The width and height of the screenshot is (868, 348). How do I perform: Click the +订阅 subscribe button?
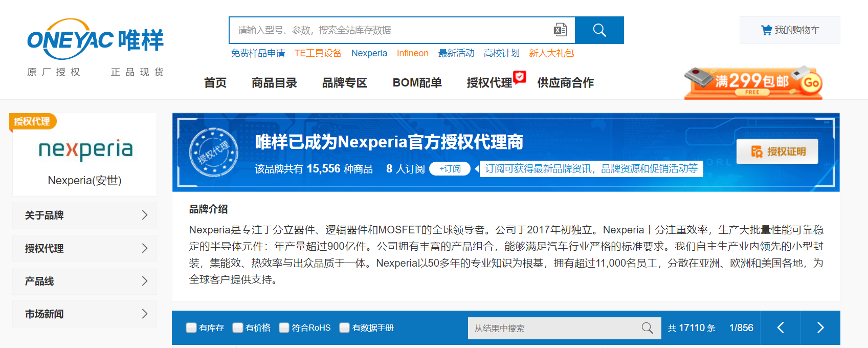tap(450, 169)
